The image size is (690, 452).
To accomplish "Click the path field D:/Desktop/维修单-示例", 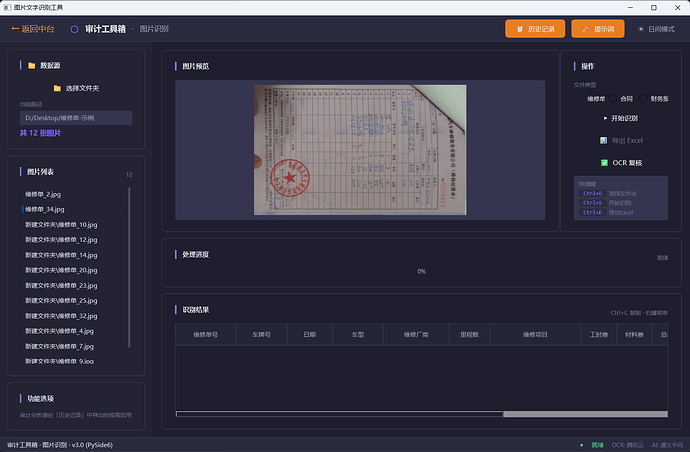I will pos(76,118).
